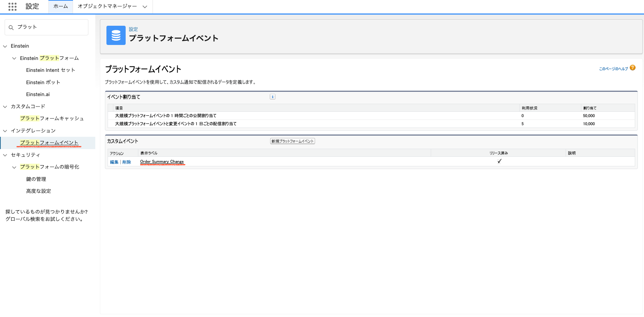The image size is (644, 317).
Task: Click the 設定 app name in header
Action: [32, 7]
